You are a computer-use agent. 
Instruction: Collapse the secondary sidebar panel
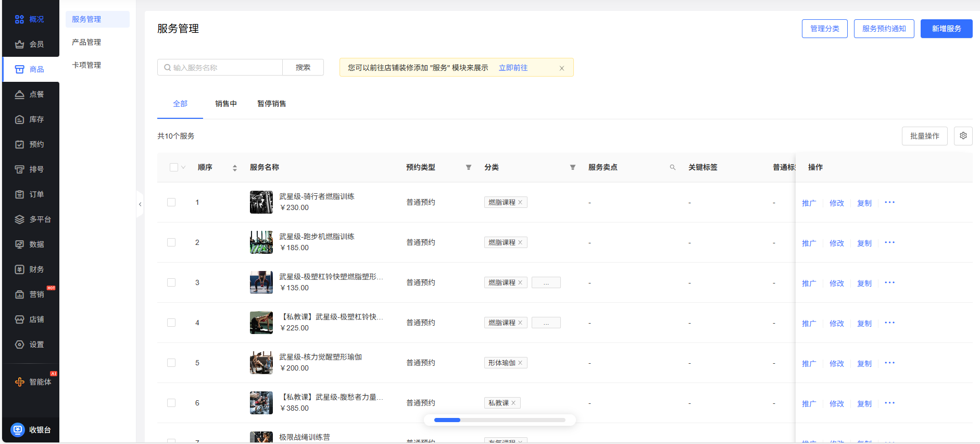coord(140,204)
